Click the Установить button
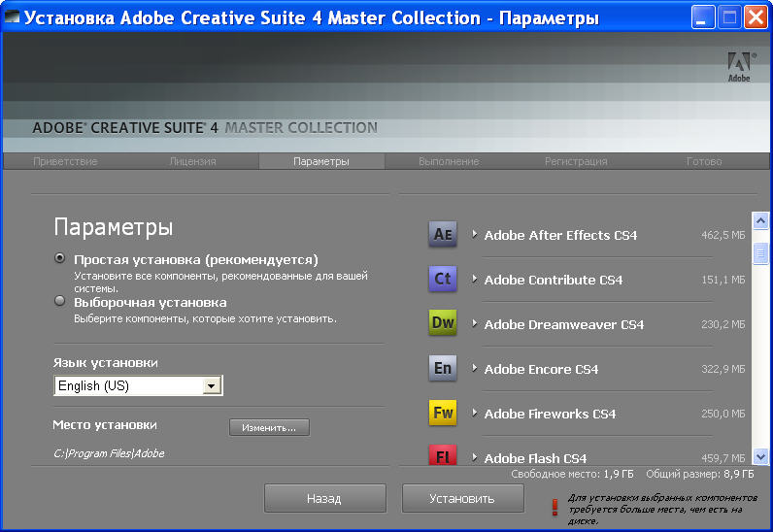Image resolution: width=773 pixels, height=532 pixels. (463, 498)
